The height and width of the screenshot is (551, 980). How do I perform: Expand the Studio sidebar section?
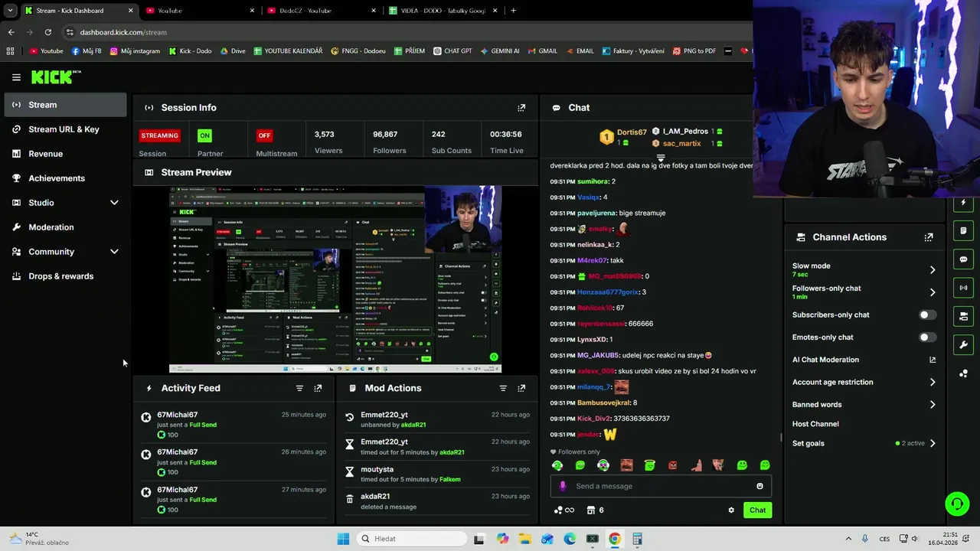pyautogui.click(x=114, y=203)
